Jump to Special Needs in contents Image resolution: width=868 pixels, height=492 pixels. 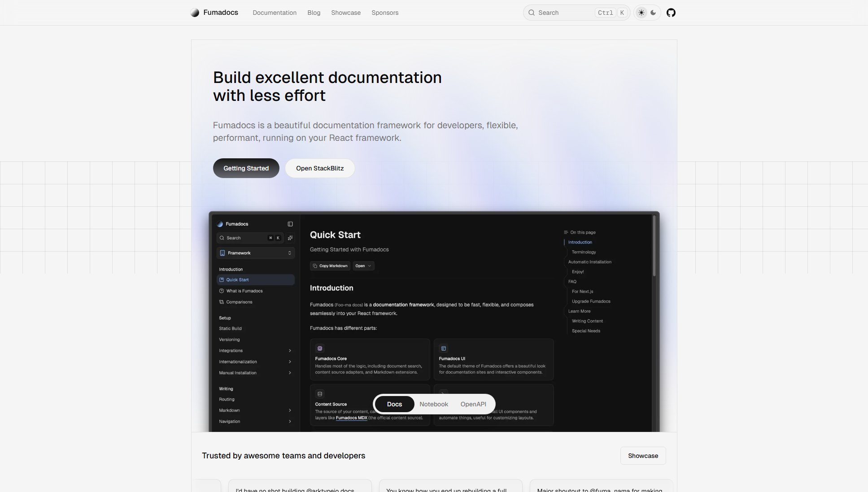[x=586, y=331]
